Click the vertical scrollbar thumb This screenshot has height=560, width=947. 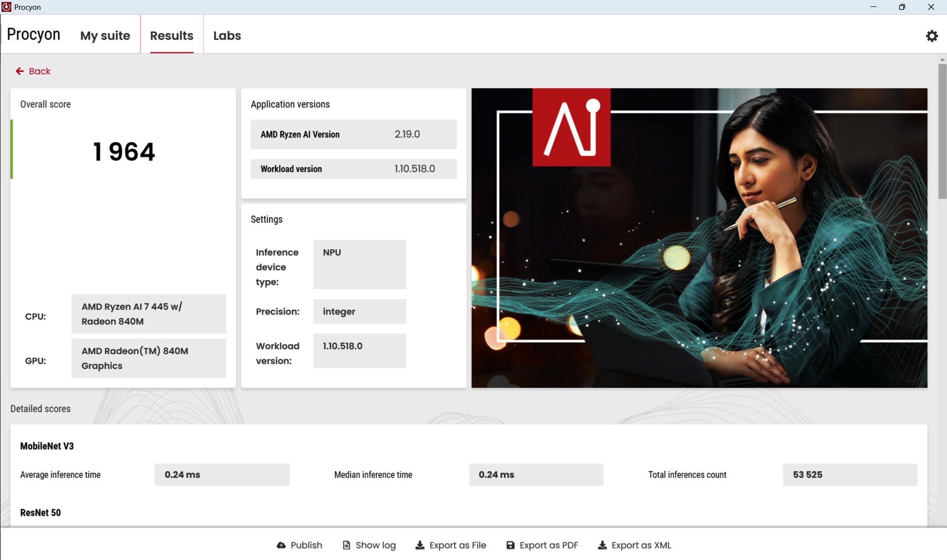[x=942, y=131]
